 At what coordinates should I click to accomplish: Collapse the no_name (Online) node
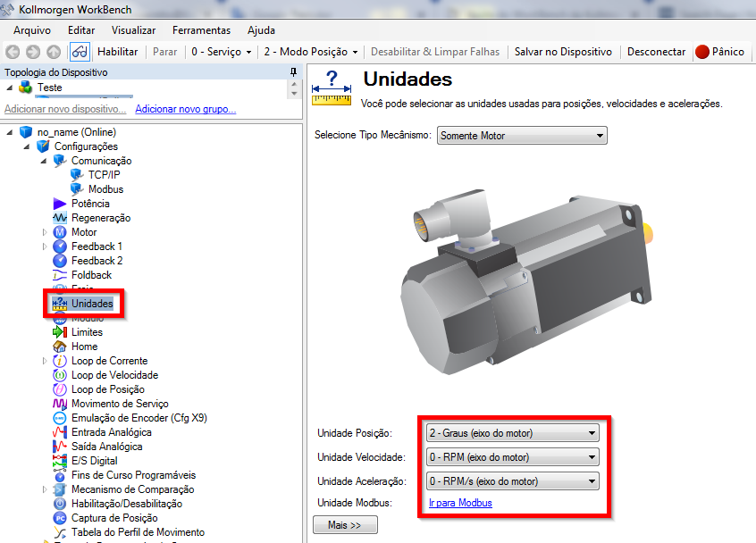tap(9, 132)
